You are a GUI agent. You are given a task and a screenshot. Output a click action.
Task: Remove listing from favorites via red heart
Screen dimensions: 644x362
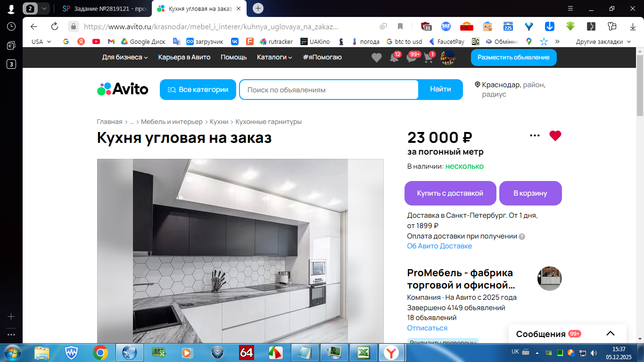555,136
